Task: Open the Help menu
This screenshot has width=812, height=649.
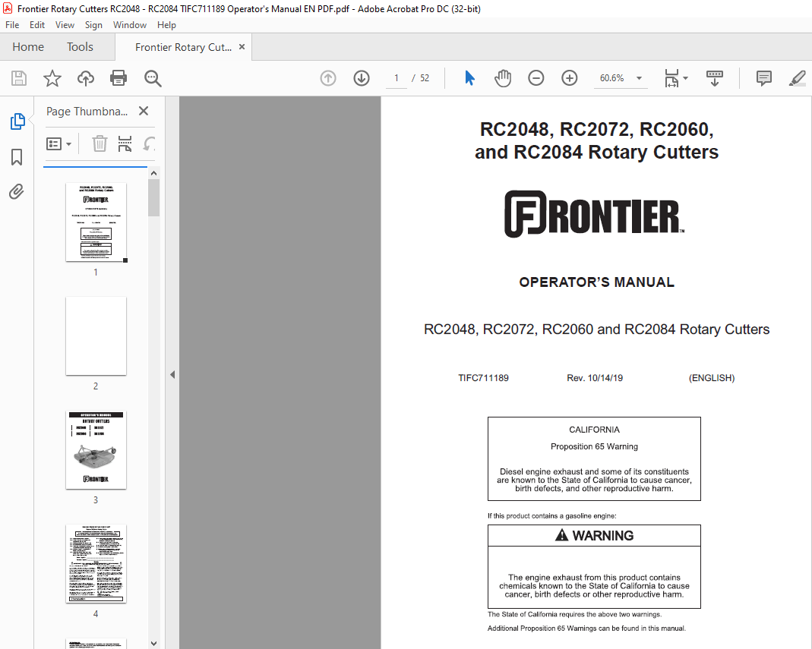Action: click(167, 25)
